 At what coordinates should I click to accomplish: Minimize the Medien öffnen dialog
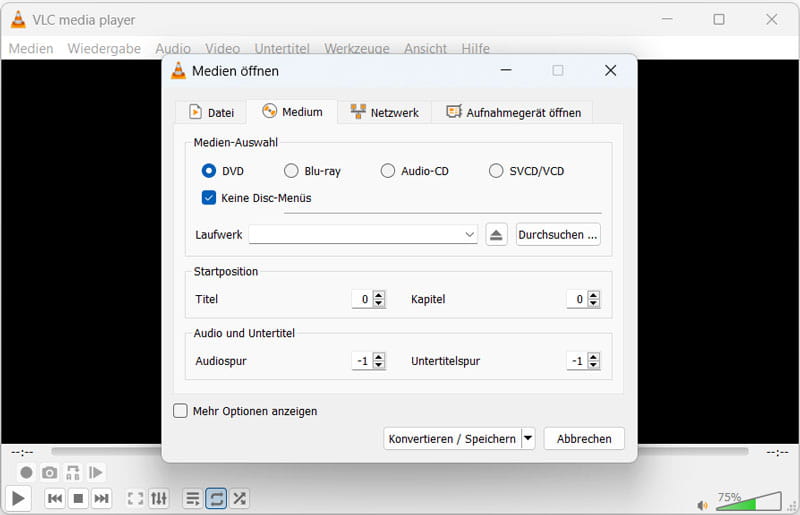pos(506,70)
